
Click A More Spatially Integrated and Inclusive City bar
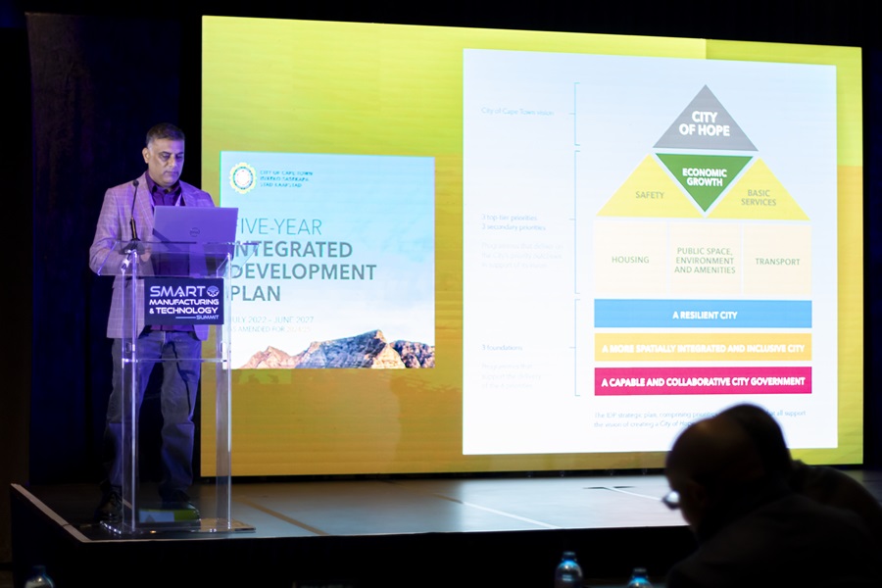pyautogui.click(x=703, y=348)
